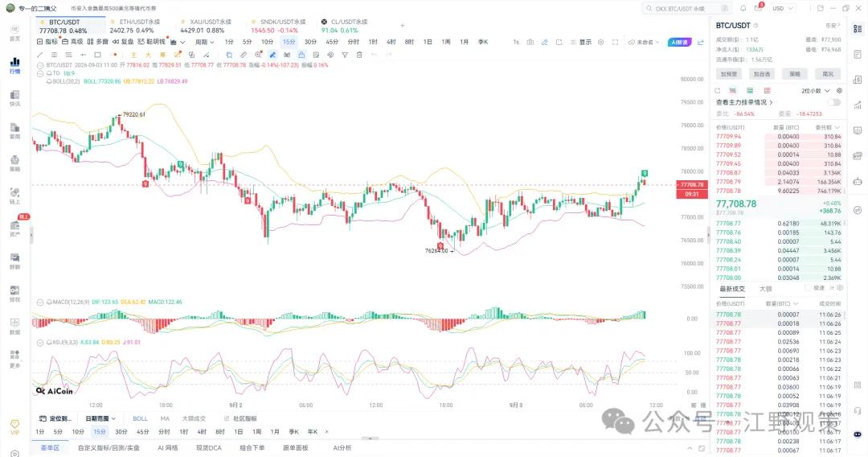Switch to CL/USDT永续 tab
Image resolution: width=868 pixels, height=457 pixels.
[x=344, y=26]
